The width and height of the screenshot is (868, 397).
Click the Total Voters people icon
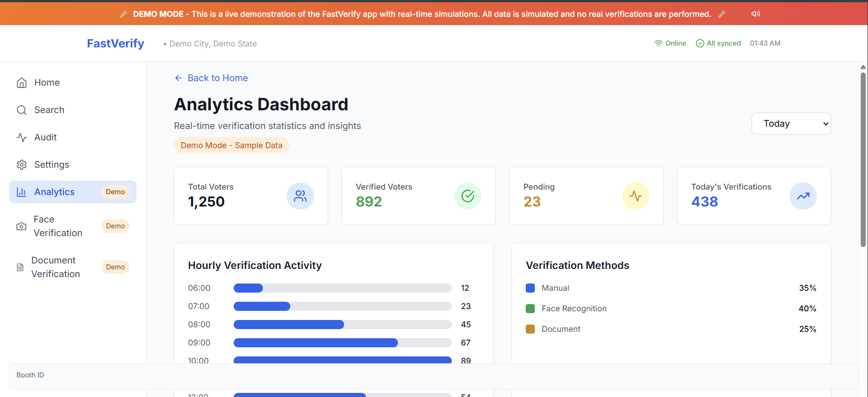coord(300,196)
